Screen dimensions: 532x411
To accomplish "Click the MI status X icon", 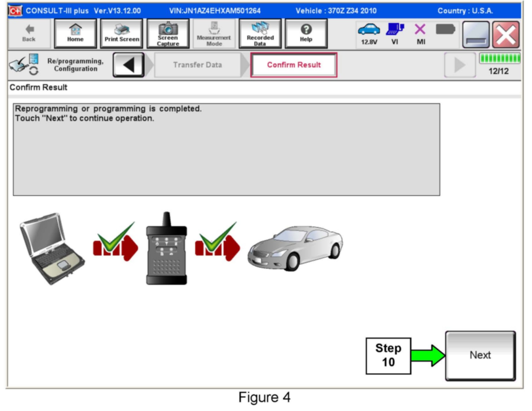I will 421,34.
